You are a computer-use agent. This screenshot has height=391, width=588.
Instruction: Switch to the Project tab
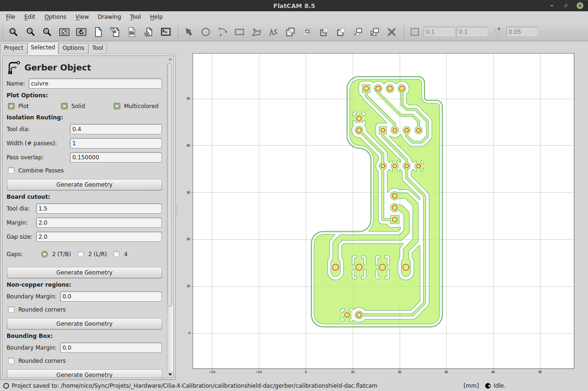tap(14, 48)
